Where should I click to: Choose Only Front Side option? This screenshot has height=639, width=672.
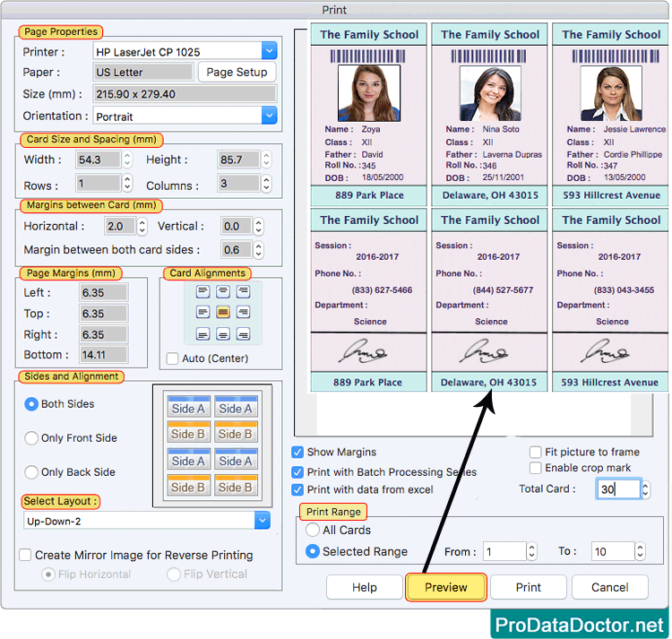pyautogui.click(x=31, y=438)
